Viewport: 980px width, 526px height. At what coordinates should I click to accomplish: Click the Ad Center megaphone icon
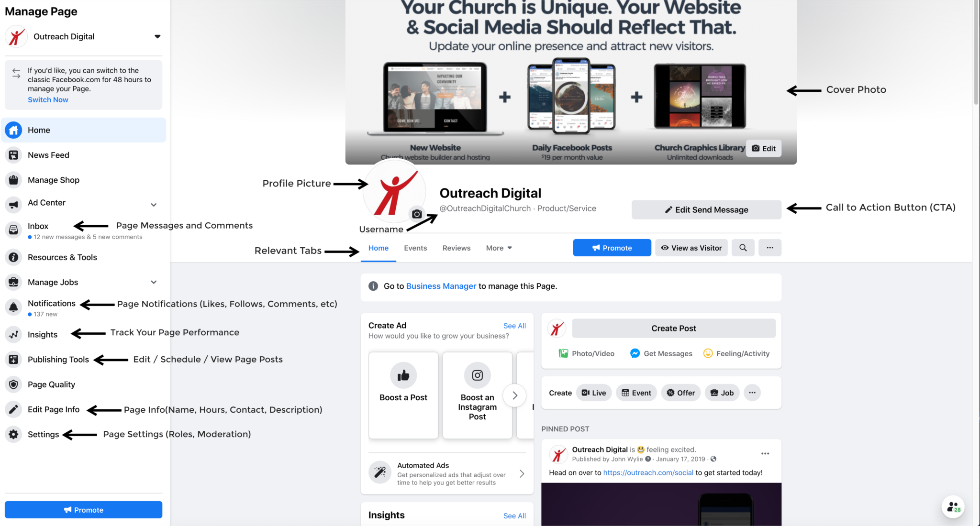tap(13, 205)
